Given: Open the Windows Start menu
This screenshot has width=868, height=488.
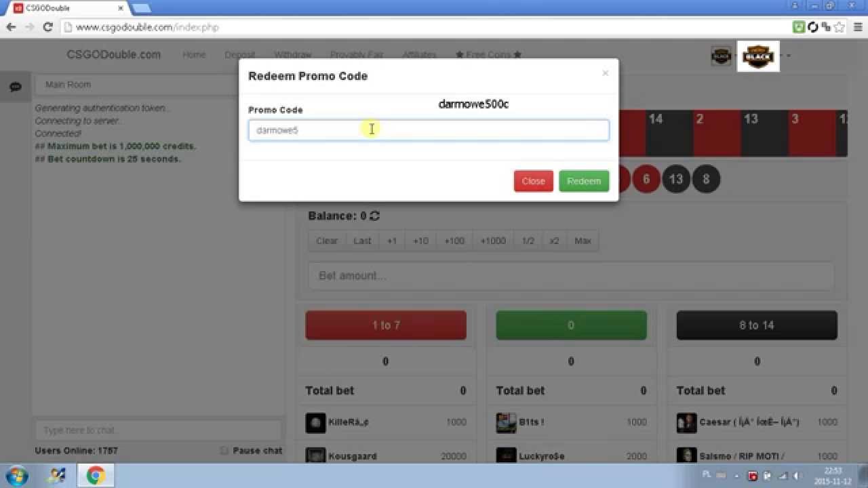Looking at the screenshot, I should (16, 475).
